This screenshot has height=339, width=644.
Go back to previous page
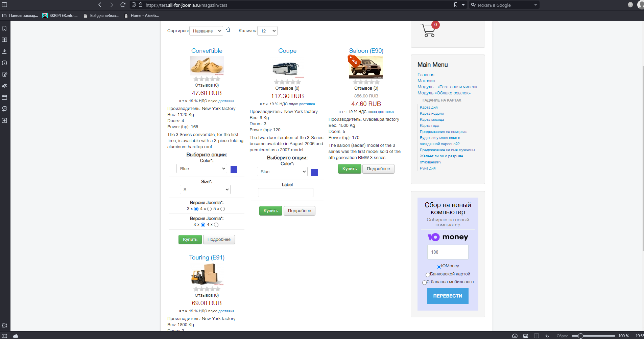(100, 5)
